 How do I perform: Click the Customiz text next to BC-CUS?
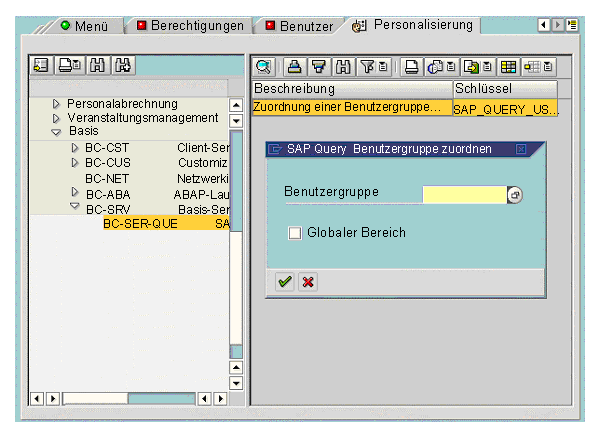[x=203, y=163]
